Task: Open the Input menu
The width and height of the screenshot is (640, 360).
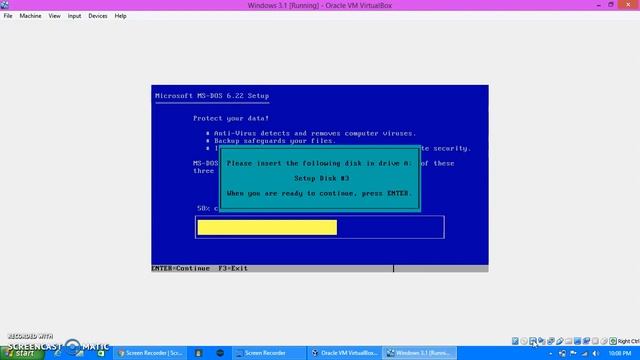Action: 74,16
